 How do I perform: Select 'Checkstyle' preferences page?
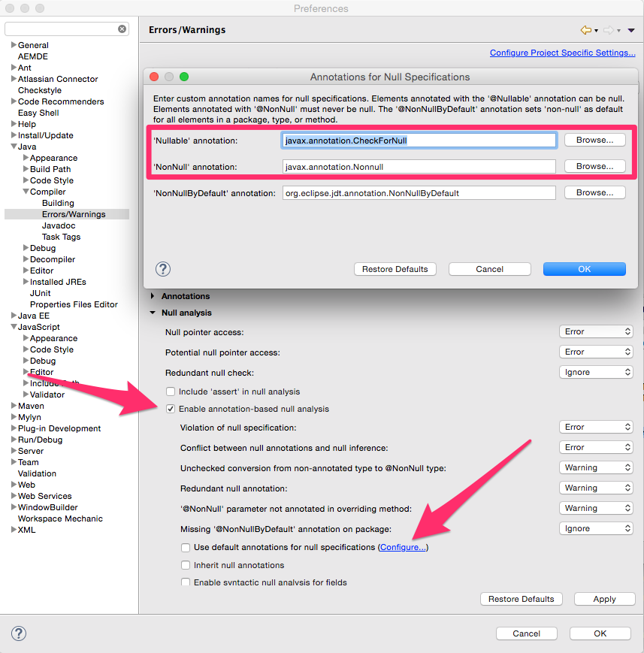pyautogui.click(x=39, y=90)
